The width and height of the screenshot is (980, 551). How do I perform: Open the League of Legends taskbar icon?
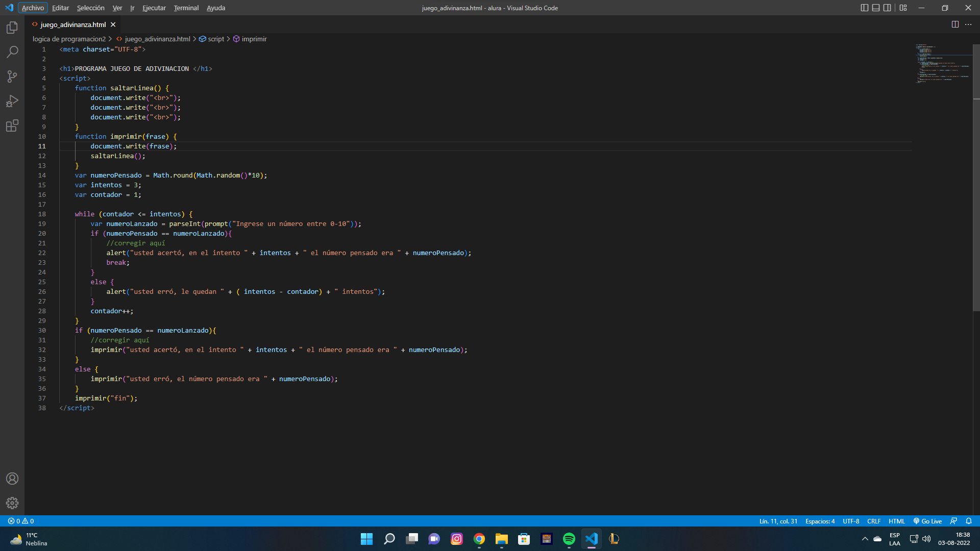(x=614, y=539)
